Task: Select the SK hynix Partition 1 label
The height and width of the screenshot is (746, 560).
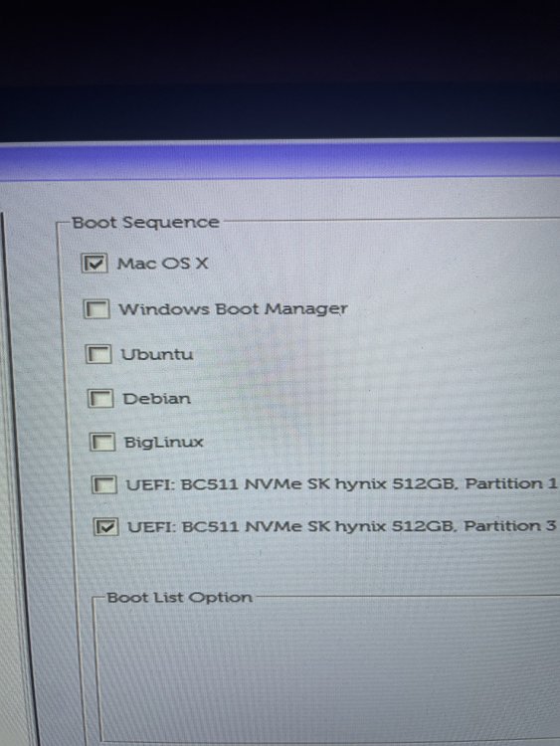Action: coord(341,483)
